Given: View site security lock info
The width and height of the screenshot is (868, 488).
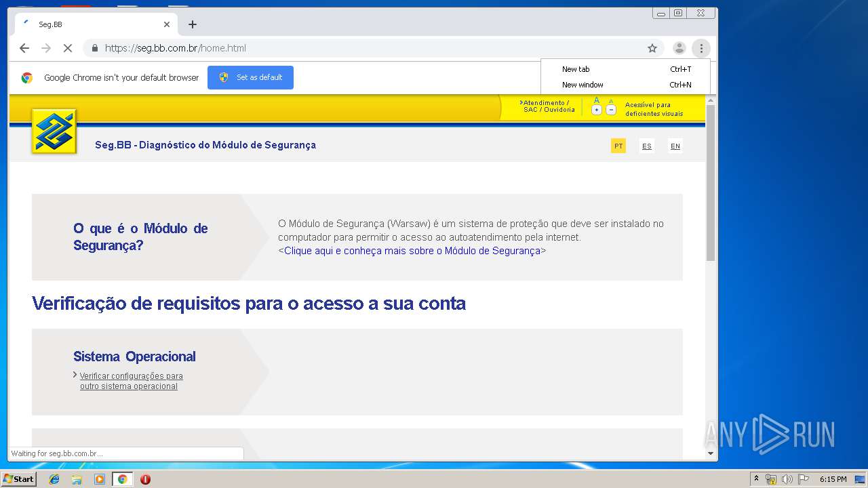Looking at the screenshot, I should [95, 48].
